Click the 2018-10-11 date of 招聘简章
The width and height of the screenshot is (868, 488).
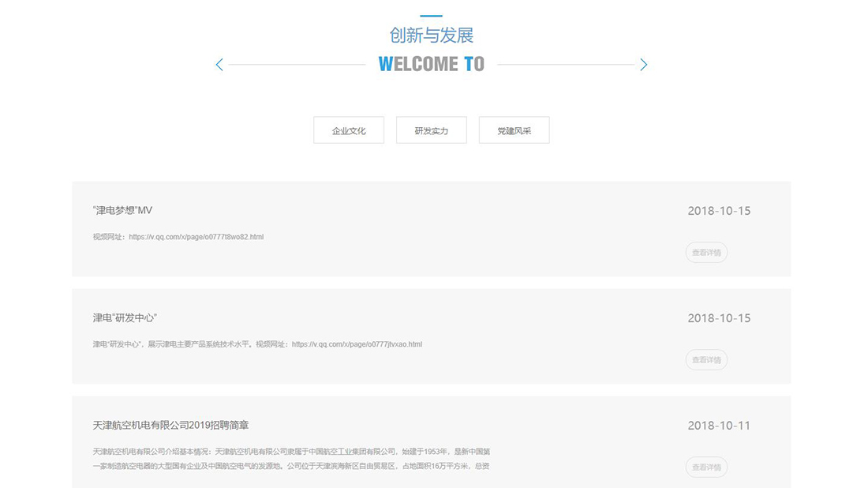click(x=719, y=426)
